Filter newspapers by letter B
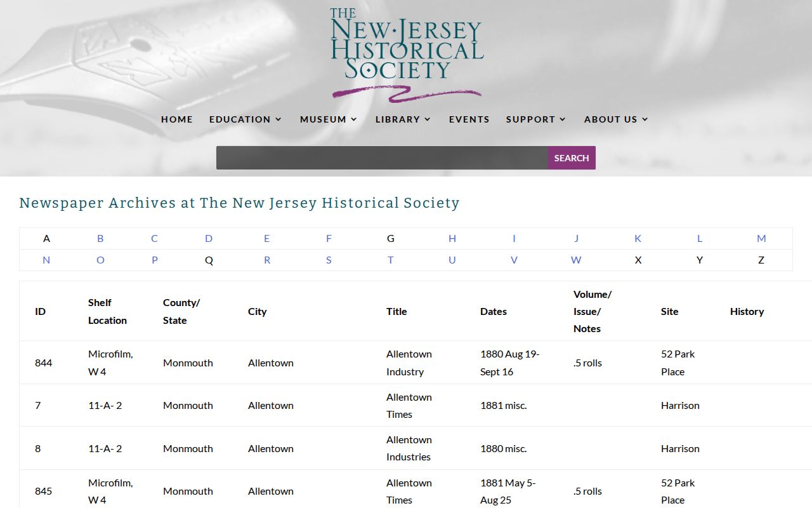The height and width of the screenshot is (508, 812). (x=100, y=239)
